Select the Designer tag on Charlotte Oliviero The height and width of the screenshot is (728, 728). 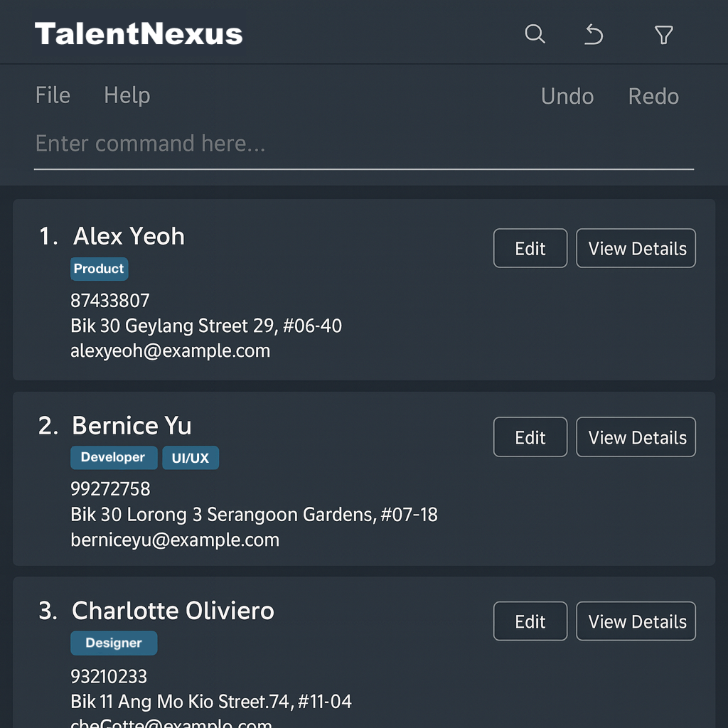114,643
